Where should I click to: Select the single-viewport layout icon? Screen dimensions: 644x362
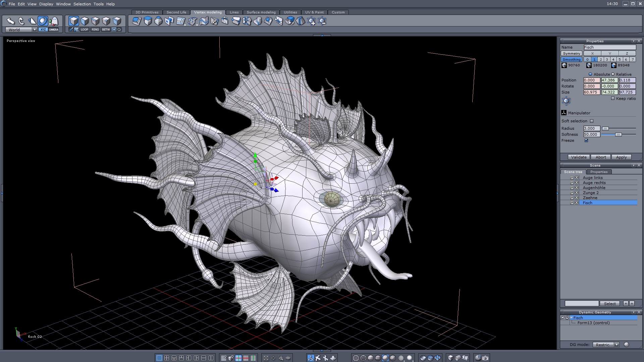click(159, 358)
